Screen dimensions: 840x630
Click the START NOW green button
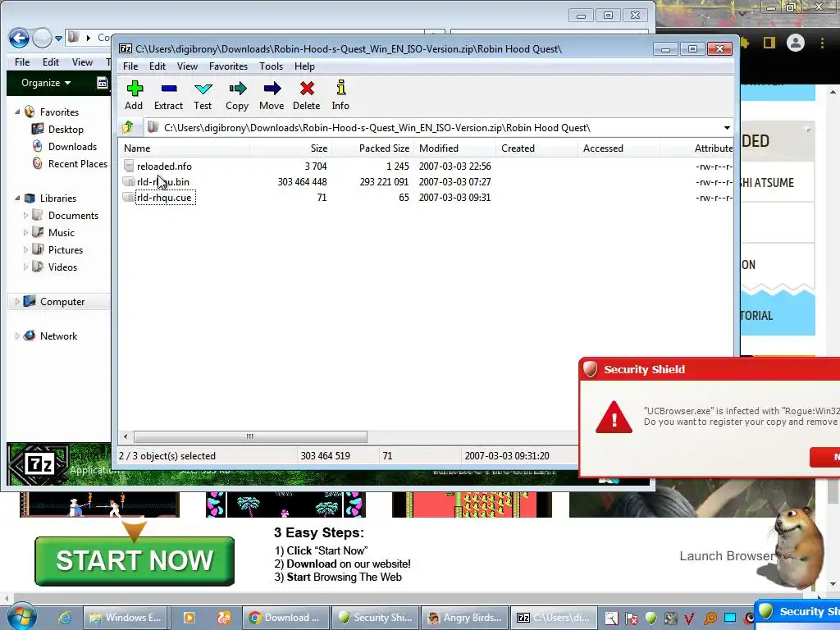click(x=135, y=561)
